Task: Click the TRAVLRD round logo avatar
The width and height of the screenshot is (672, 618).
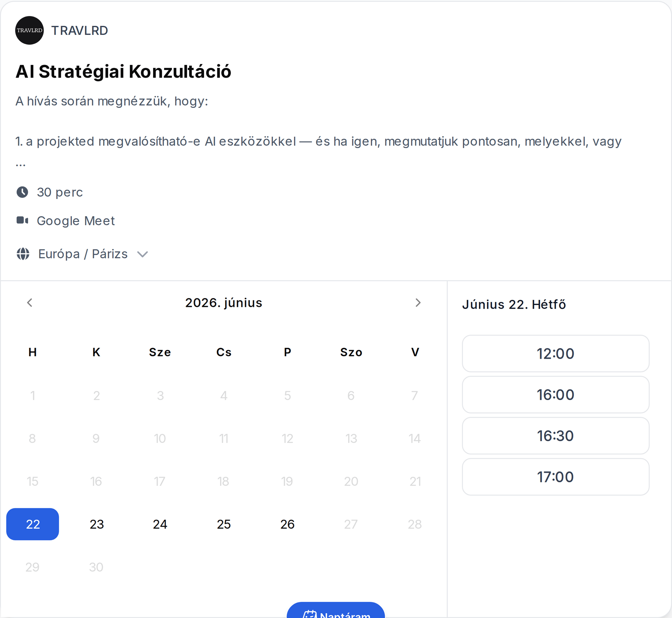Action: pos(29,30)
